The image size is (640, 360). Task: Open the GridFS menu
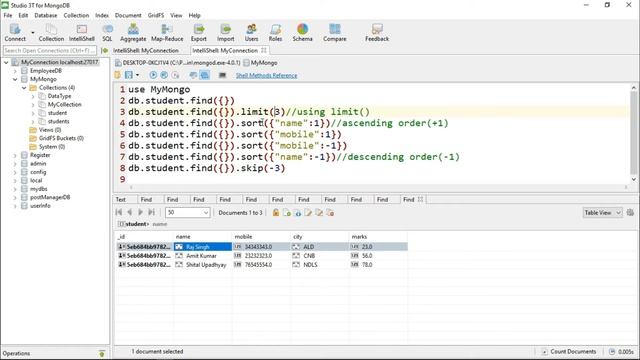[156, 15]
